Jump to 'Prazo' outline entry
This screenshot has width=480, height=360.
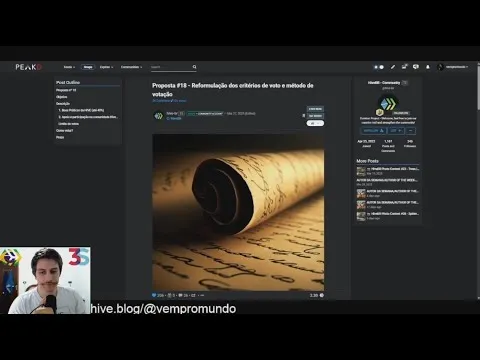(60, 137)
